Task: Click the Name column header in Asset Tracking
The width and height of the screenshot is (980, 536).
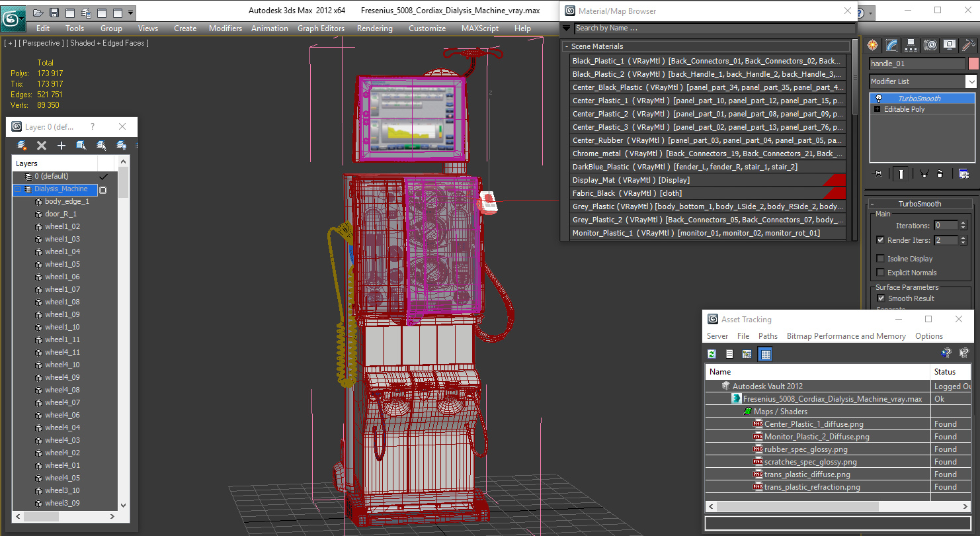Action: [x=818, y=372]
